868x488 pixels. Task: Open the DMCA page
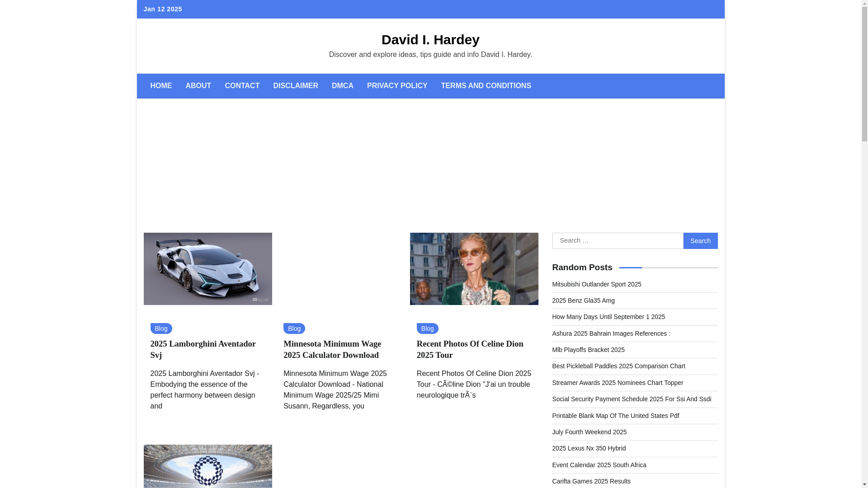(343, 86)
